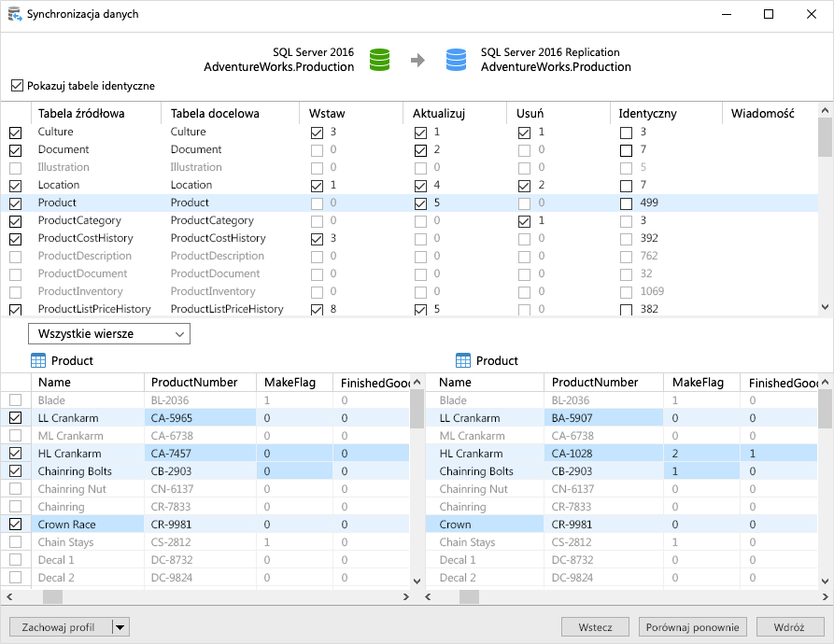Click the Wdróż button

789,627
